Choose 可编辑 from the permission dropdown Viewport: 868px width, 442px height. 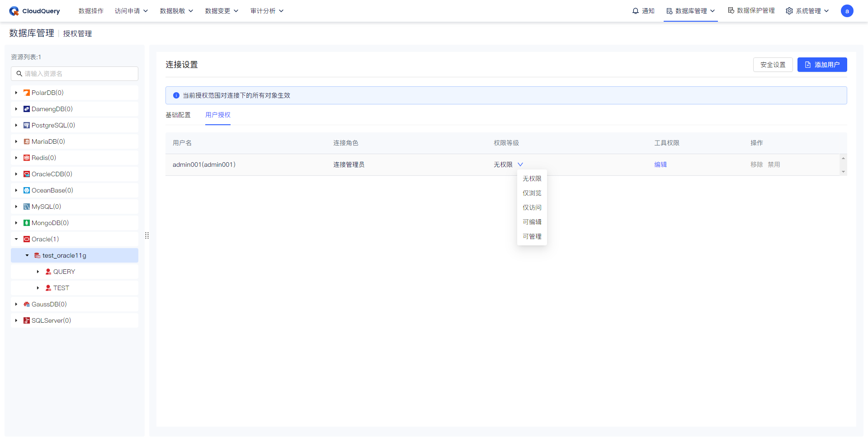click(x=532, y=222)
